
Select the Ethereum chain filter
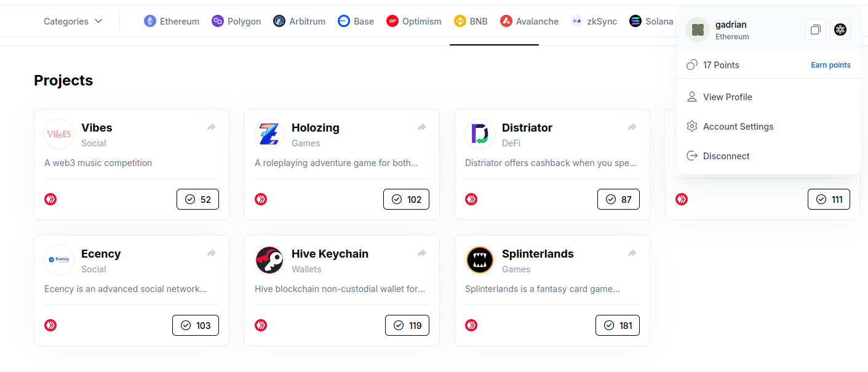point(172,21)
